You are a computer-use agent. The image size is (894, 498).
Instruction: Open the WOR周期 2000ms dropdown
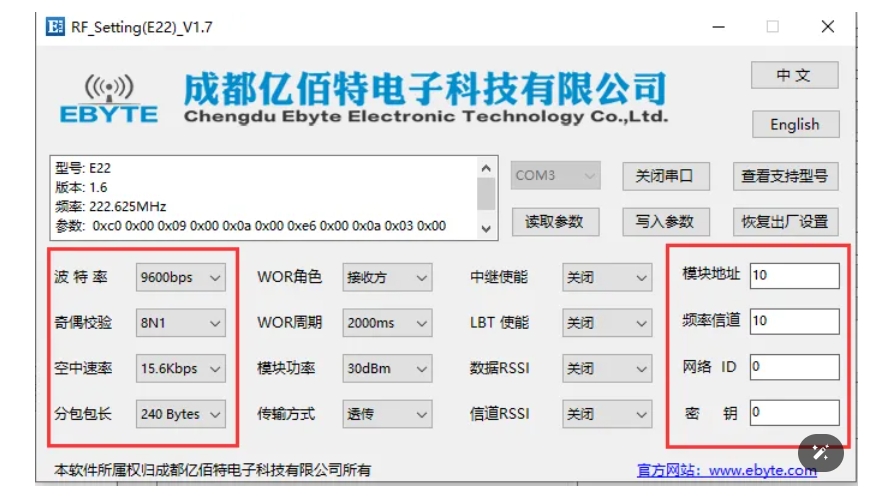pyautogui.click(x=387, y=323)
